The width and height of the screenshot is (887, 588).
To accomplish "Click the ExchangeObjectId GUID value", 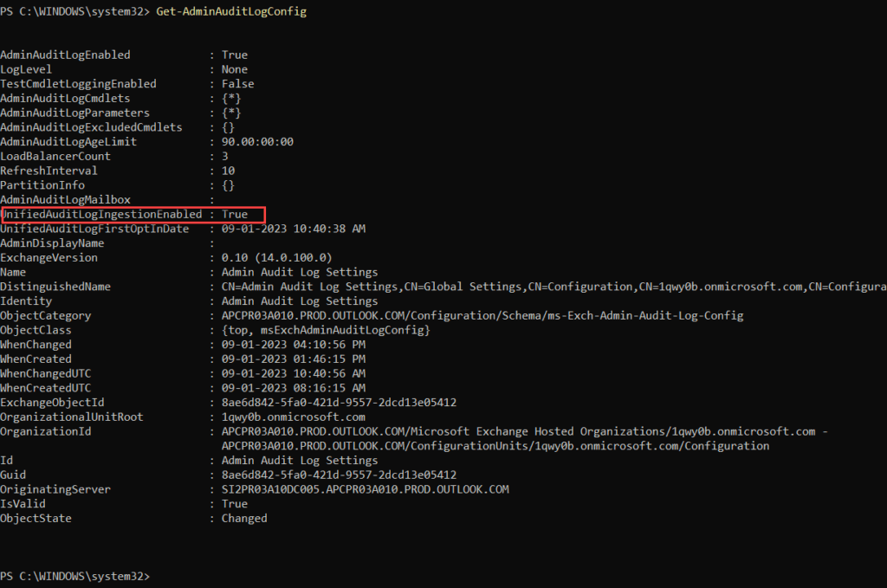I will pyautogui.click(x=339, y=403).
